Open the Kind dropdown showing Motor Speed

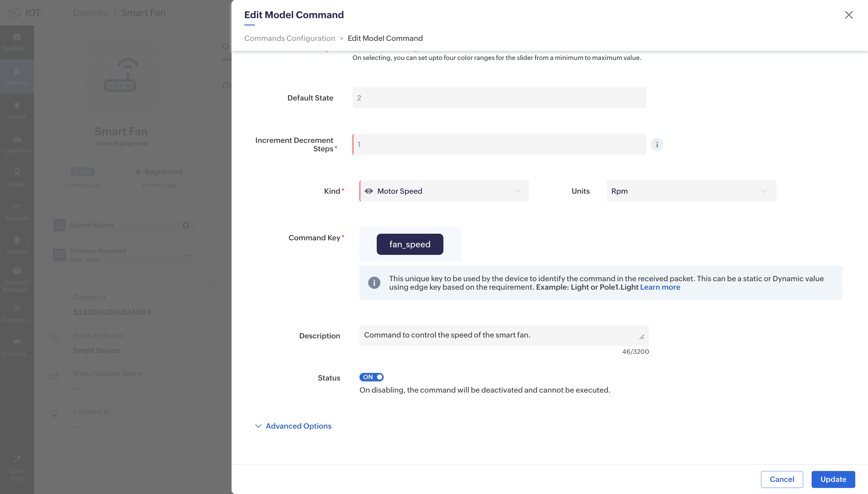[x=444, y=191]
